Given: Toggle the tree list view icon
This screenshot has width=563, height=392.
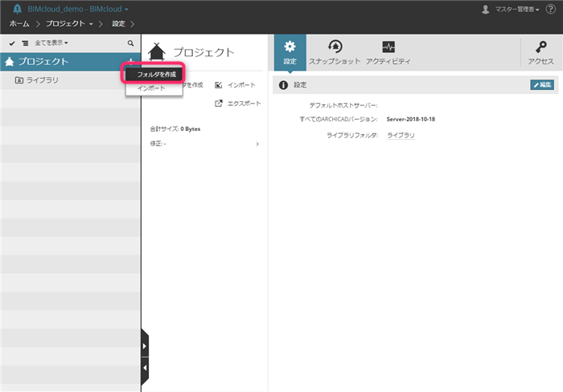Looking at the screenshot, I should point(25,43).
